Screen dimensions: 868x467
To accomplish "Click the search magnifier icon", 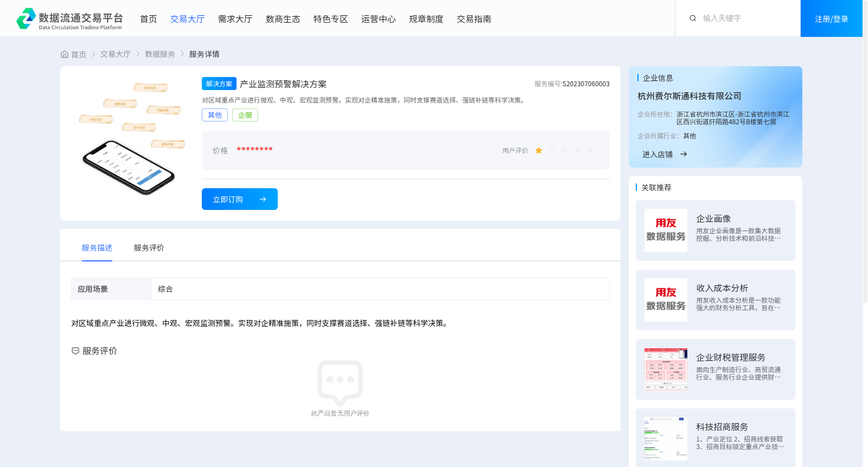I will (693, 18).
